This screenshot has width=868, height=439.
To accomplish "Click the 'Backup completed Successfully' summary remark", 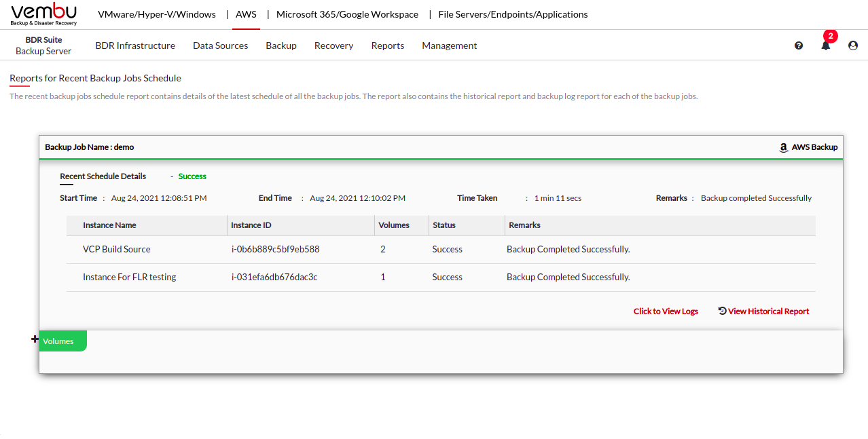I will point(757,198).
